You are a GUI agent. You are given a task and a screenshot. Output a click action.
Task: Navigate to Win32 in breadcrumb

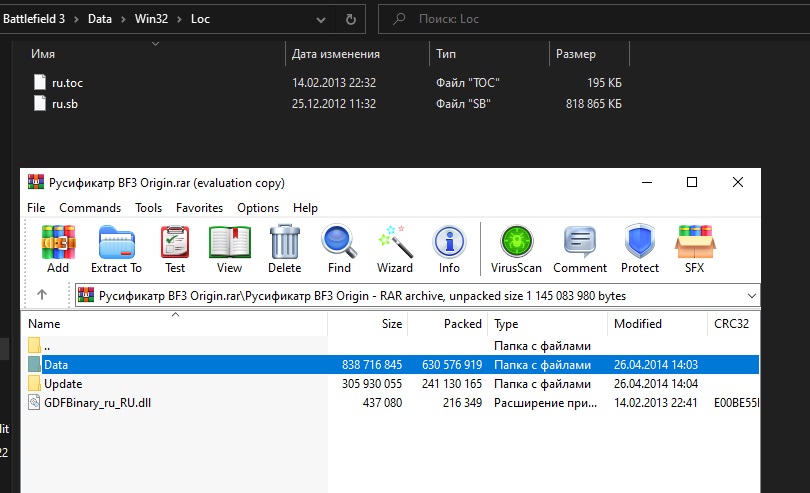point(151,19)
